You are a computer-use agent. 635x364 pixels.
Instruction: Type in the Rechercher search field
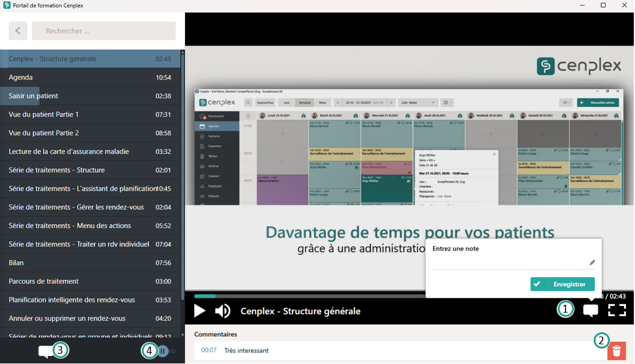[x=104, y=31]
